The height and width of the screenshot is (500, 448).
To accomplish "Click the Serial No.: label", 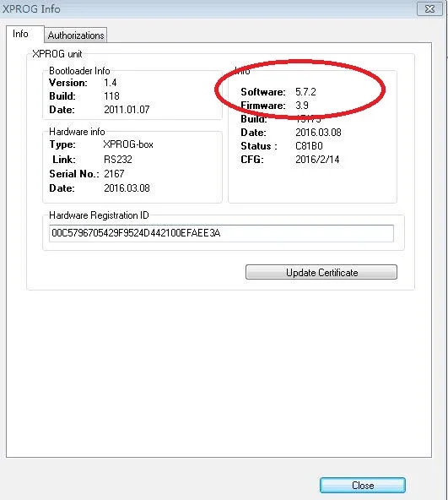I will pos(74,174).
